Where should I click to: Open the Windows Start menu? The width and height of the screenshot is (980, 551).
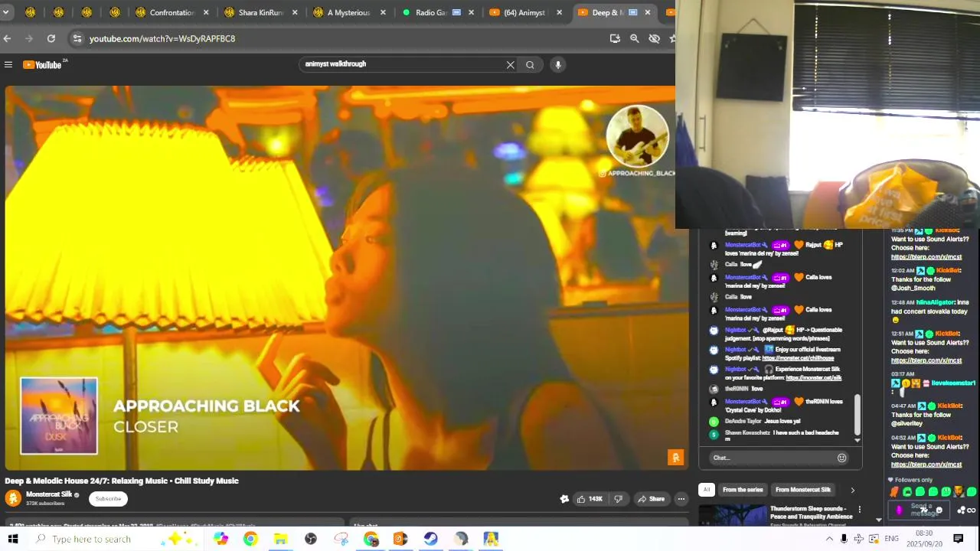tap(13, 539)
